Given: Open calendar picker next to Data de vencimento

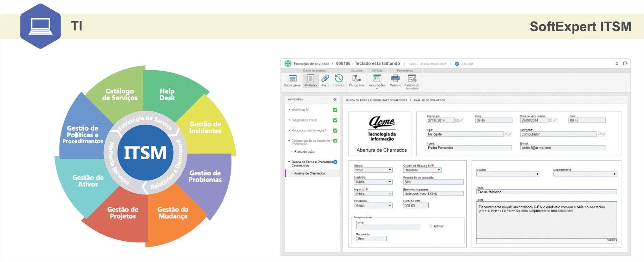Looking at the screenshot, I should pyautogui.click(x=551, y=120).
